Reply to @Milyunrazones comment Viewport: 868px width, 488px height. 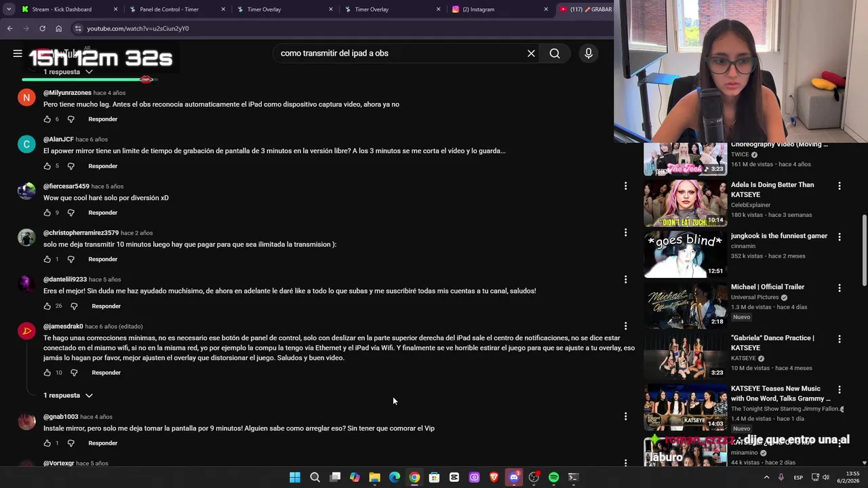tap(102, 119)
